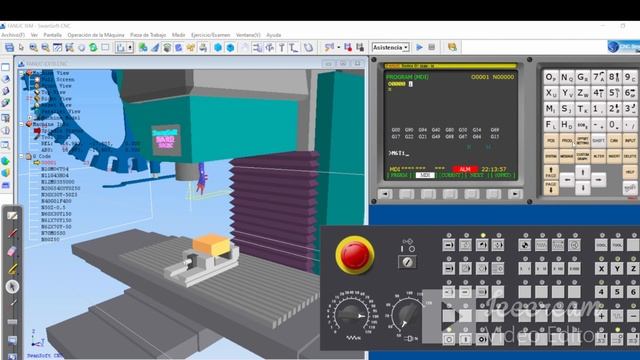
Task: Select the pink eraser annotation tool
Action: pyautogui.click(x=12, y=251)
